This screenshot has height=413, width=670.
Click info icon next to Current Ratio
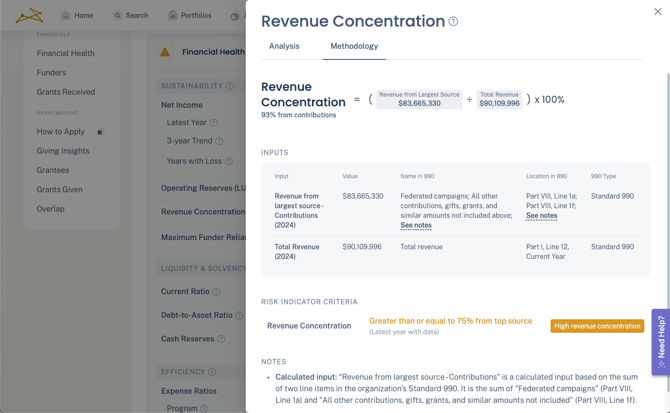coord(216,292)
